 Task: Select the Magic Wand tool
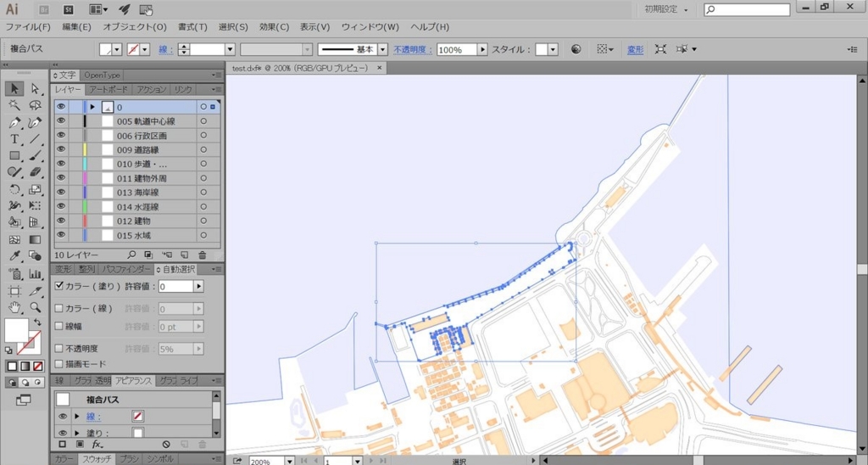(x=14, y=106)
